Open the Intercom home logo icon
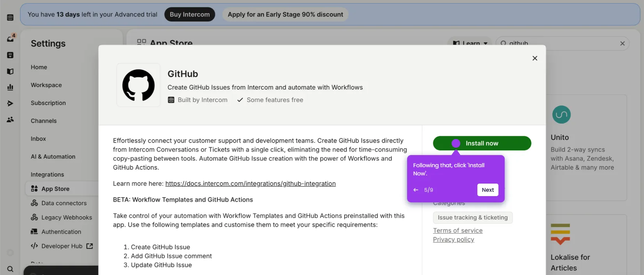This screenshot has width=644, height=275. pyautogui.click(x=10, y=18)
